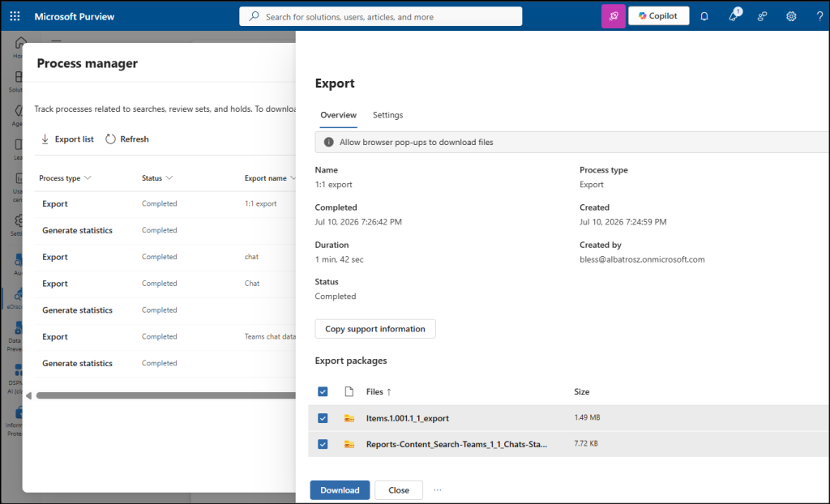
Task: Click the Reports-Content_Search-Teams_1_1_Chats file name
Action: coord(457,444)
